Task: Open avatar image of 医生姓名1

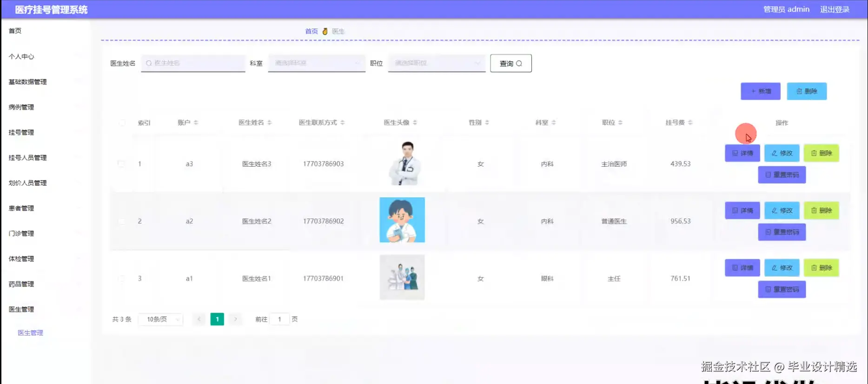Action: [402, 277]
